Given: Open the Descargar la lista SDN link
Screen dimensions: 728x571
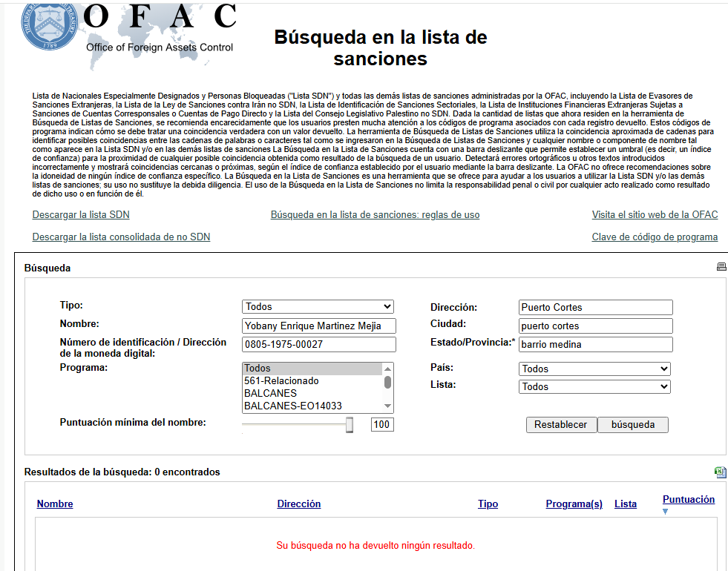Looking at the screenshot, I should click(81, 215).
